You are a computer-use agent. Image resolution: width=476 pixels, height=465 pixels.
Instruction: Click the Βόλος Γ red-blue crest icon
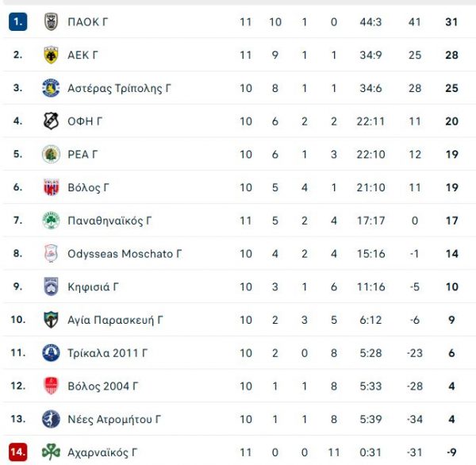(51, 187)
